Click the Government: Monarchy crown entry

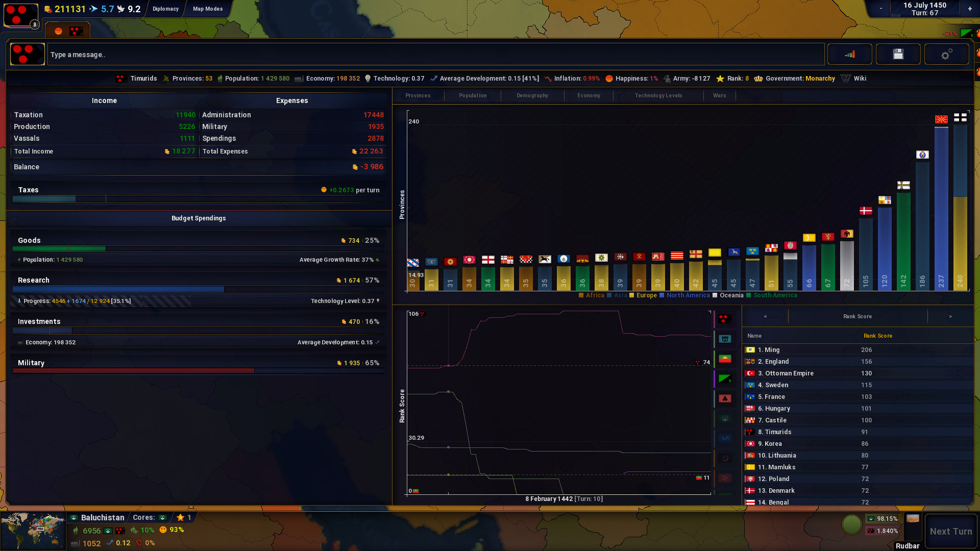click(795, 79)
